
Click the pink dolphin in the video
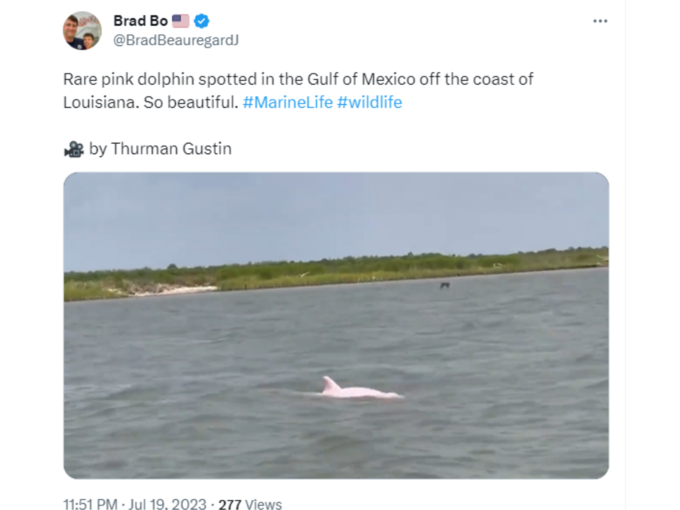point(360,389)
